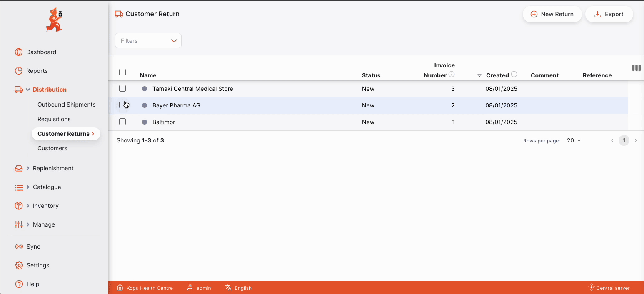Click the Export button

point(609,14)
